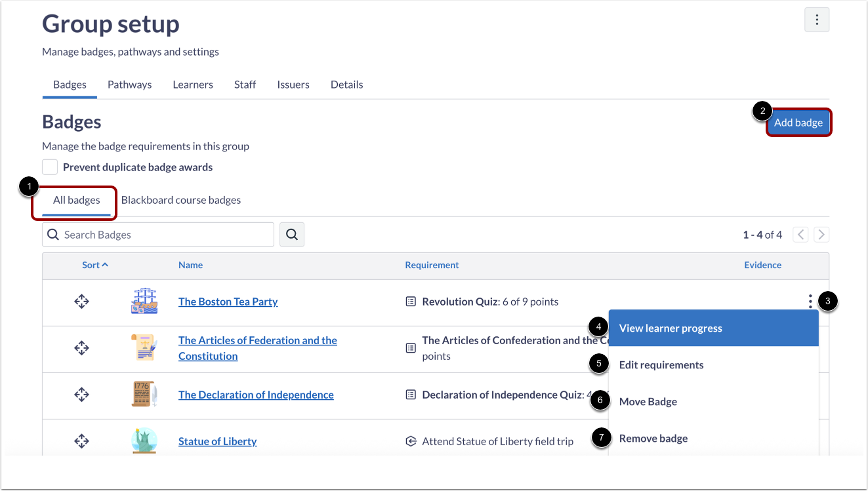Viewport: 868px width, 491px height.
Task: Switch to the Pathways tab
Action: click(x=130, y=85)
